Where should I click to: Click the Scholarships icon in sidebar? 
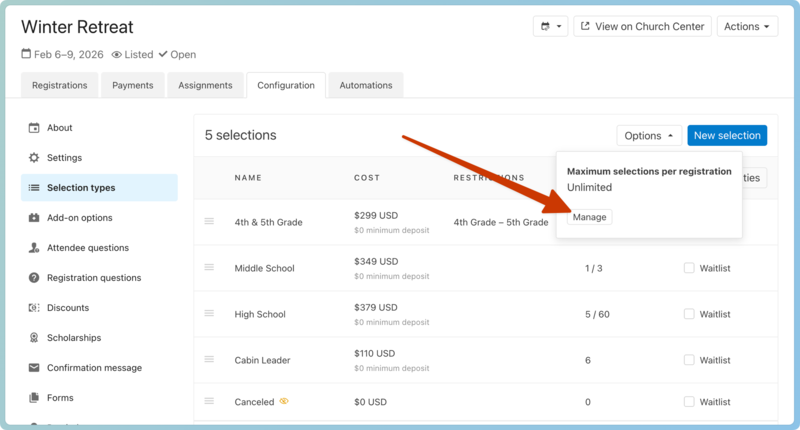click(34, 338)
